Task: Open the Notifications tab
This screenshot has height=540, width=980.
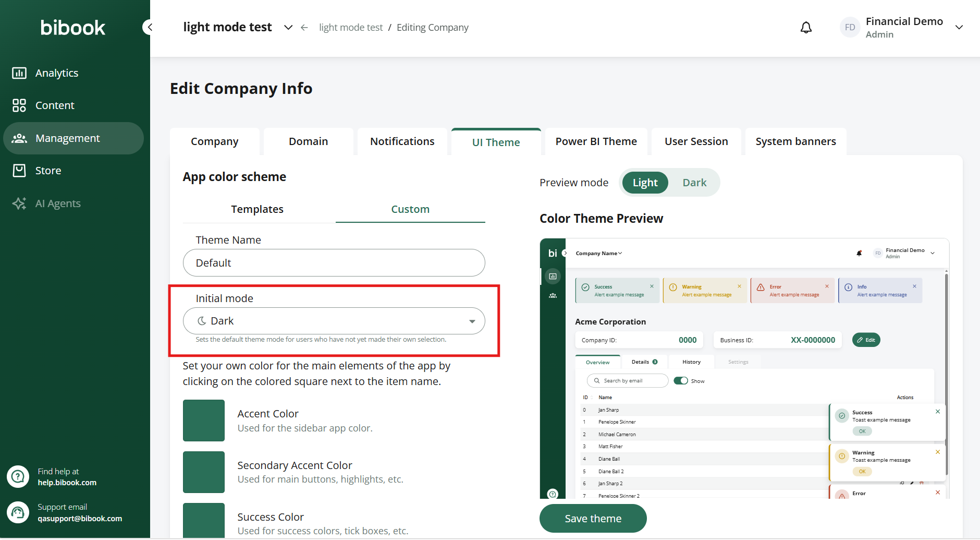Action: (402, 141)
